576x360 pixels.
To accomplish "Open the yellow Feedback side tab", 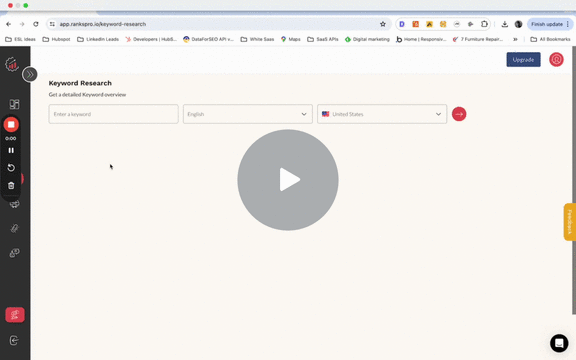I will tap(570, 222).
